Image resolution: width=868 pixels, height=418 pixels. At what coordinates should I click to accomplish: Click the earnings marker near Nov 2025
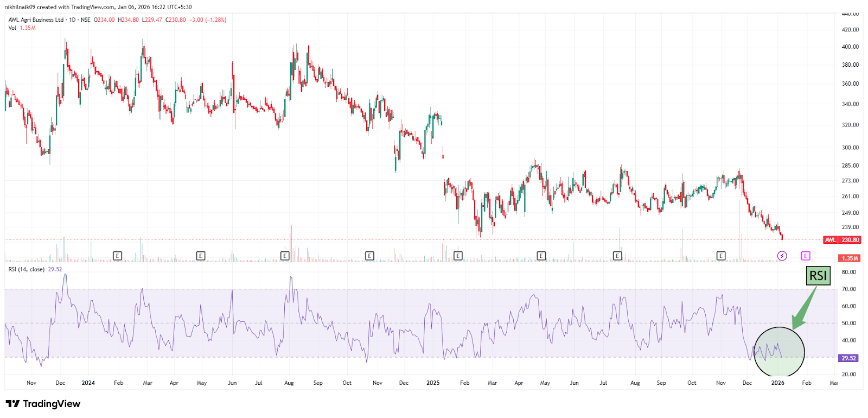(x=721, y=256)
